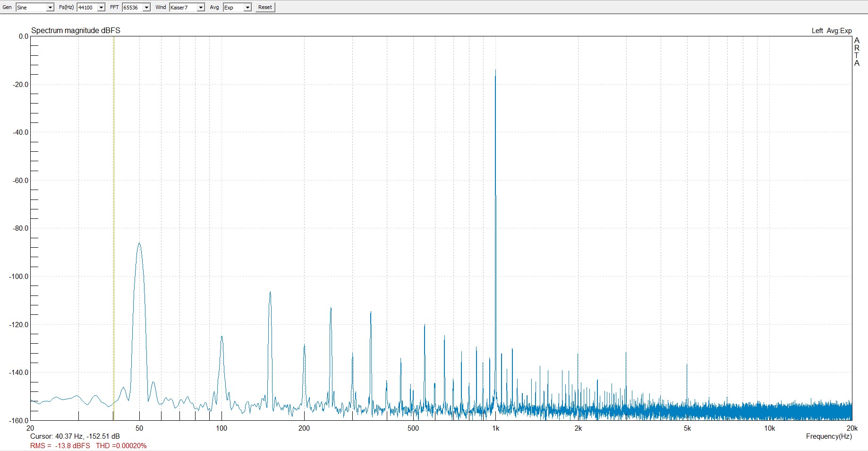The height and width of the screenshot is (451, 868).
Task: Click the 5k frequency axis label
Action: pos(687,428)
